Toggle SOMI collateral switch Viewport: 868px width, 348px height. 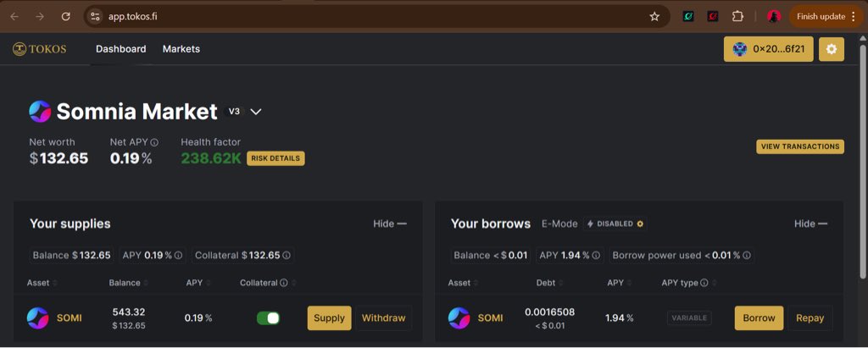pyautogui.click(x=269, y=318)
